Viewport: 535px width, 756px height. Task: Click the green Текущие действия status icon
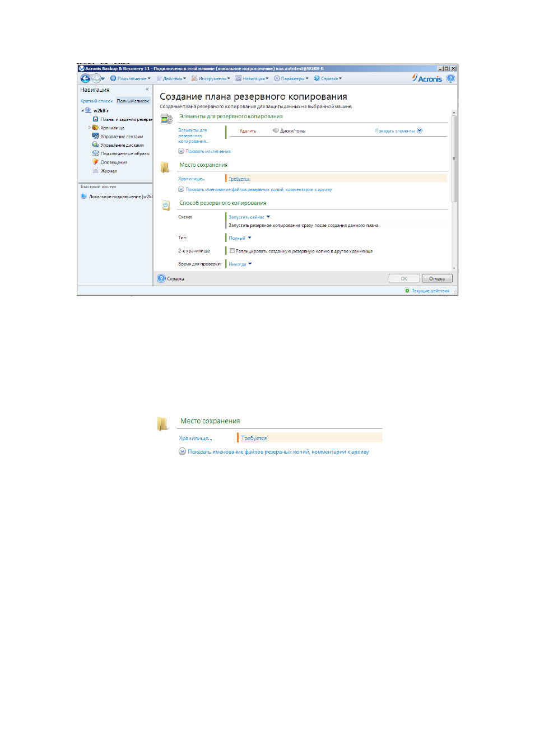coord(407,291)
